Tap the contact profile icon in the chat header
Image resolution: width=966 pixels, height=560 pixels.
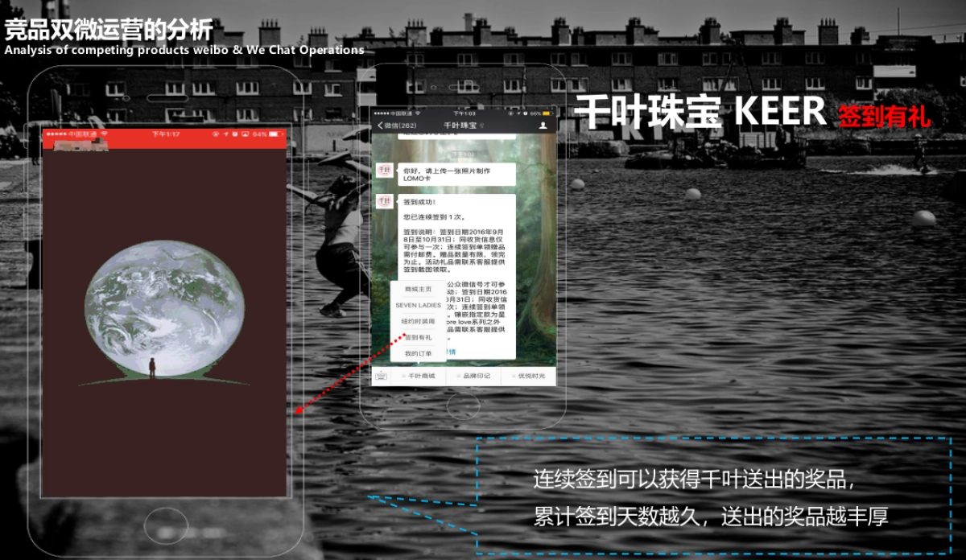543,124
